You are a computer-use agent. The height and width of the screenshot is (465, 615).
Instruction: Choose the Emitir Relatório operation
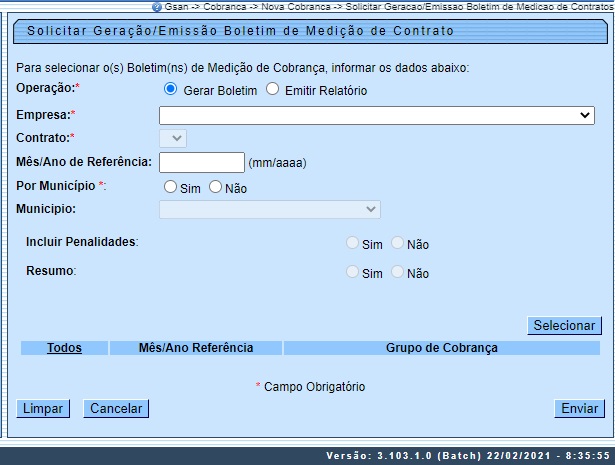pos(272,90)
